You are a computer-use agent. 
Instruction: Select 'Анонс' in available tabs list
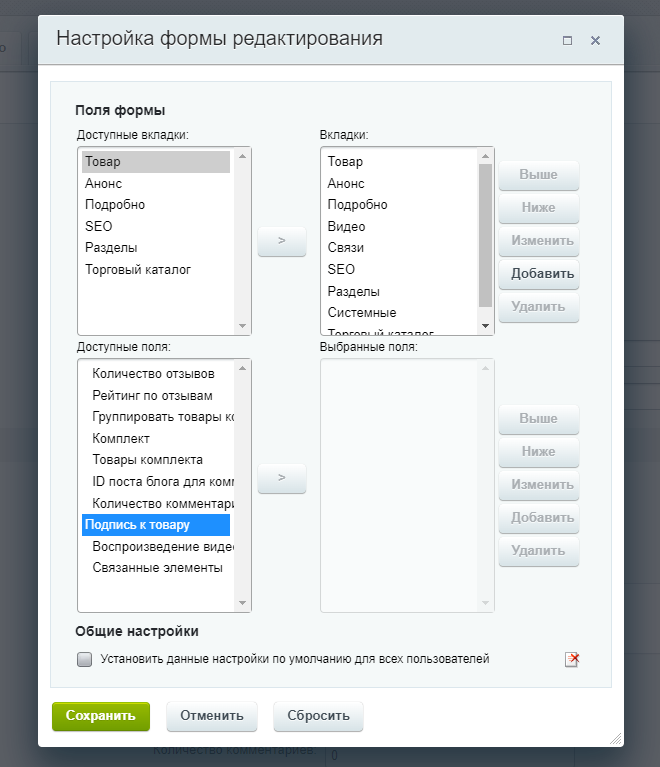[x=104, y=183]
